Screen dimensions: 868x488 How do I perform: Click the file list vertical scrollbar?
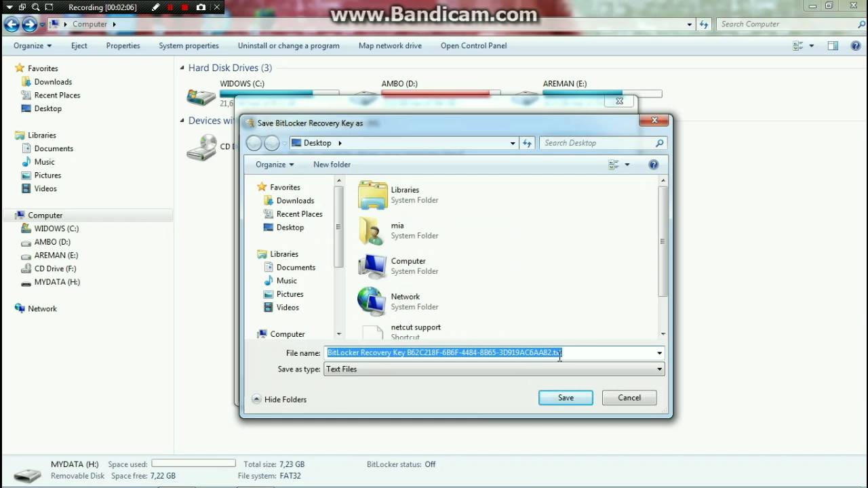(x=663, y=257)
